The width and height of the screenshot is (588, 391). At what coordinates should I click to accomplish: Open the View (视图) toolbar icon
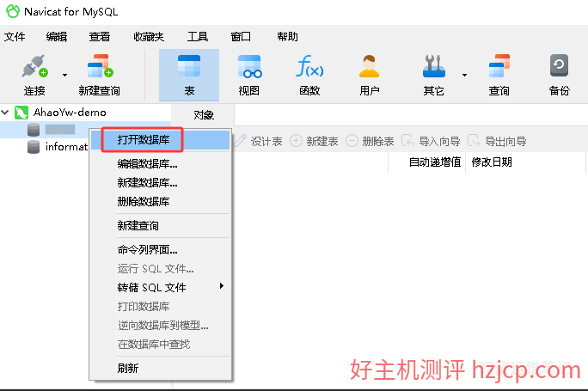pyautogui.click(x=249, y=67)
